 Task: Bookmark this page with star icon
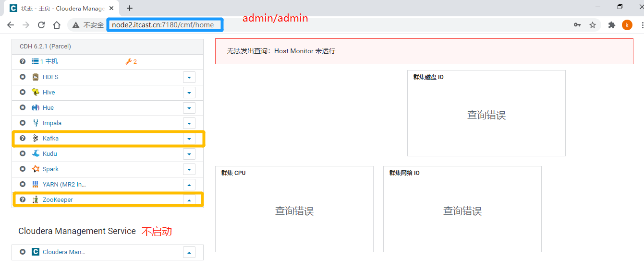coord(593,25)
